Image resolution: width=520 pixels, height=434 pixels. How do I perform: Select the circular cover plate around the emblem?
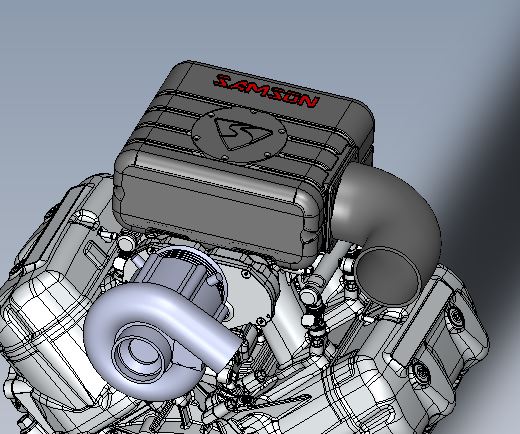(239, 135)
